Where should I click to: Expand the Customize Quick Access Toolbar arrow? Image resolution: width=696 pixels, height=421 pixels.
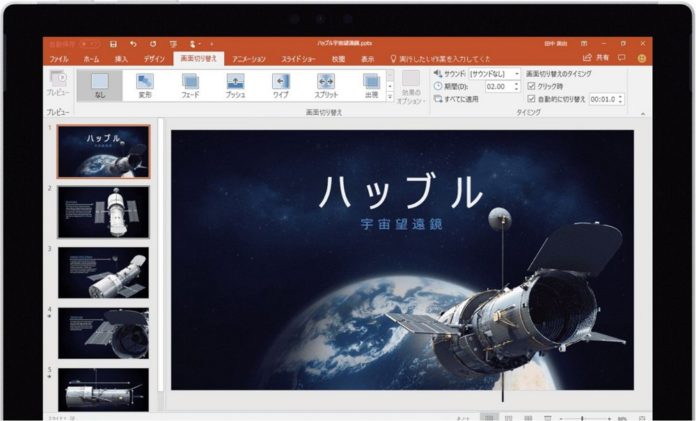tap(212, 44)
